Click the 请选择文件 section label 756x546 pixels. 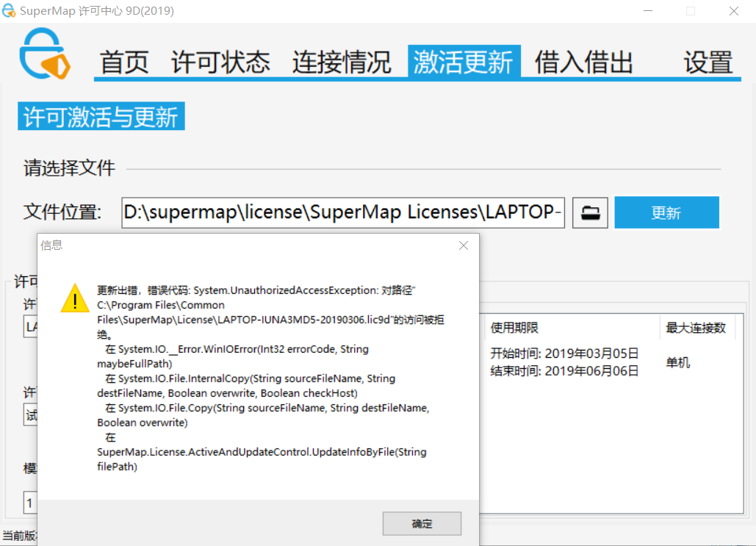click(x=69, y=168)
